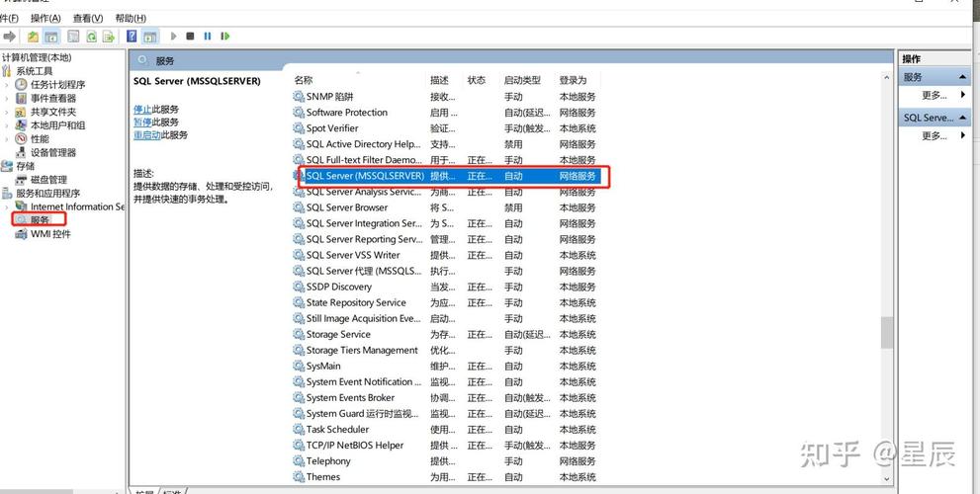Image resolution: width=980 pixels, height=494 pixels.
Task: Expand the 任务计划程序 tree node
Action: coord(7,84)
